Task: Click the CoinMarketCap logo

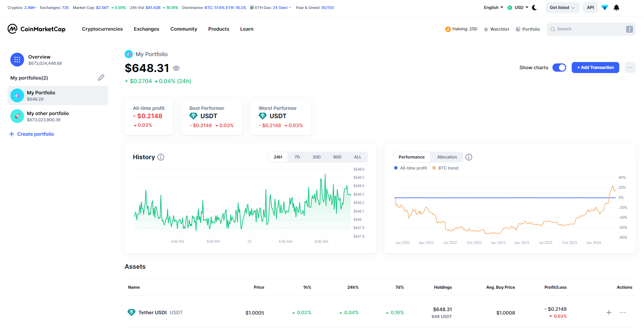Action: pyautogui.click(x=36, y=29)
